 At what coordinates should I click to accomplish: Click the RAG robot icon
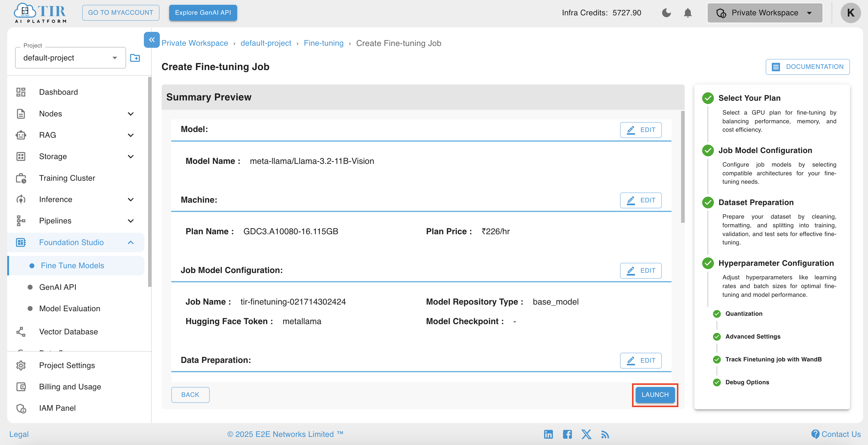tap(21, 135)
